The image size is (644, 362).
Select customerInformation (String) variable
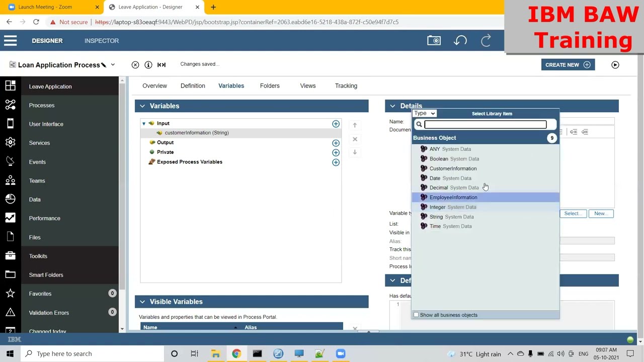point(197,133)
